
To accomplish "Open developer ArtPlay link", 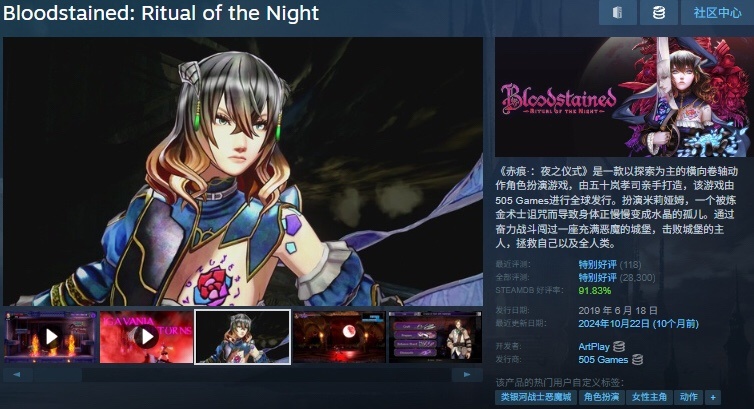I will [x=594, y=347].
